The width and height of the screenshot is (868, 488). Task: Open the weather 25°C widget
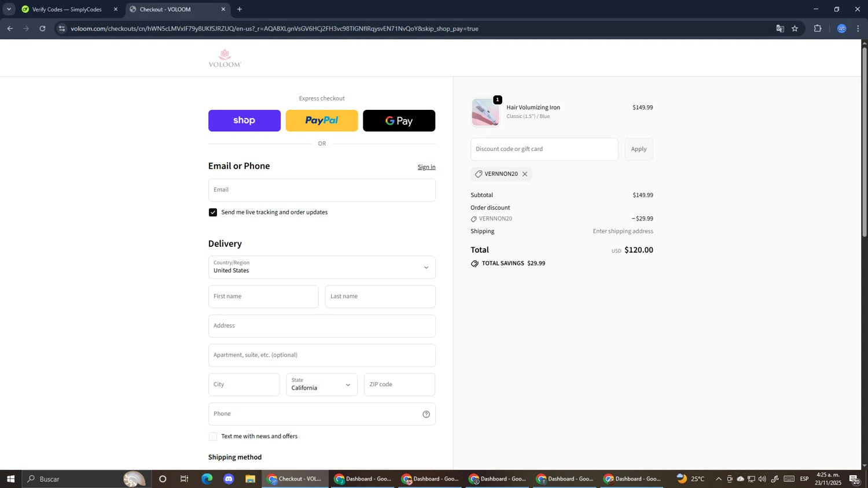691,479
